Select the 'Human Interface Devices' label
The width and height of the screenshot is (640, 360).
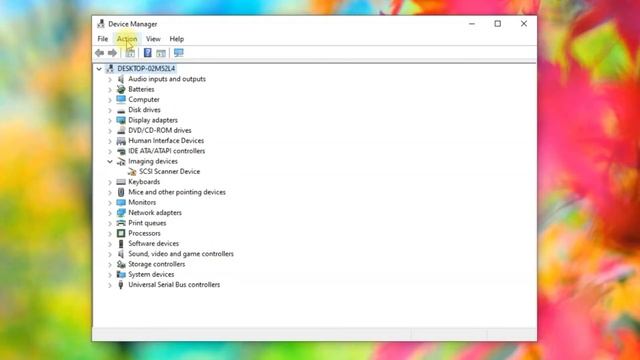[x=166, y=140]
